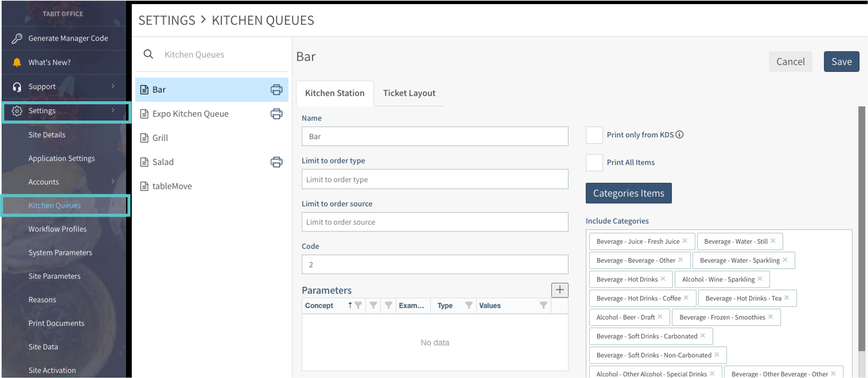Remove the Beverage - Hot Drinks - Coffee category tag
Viewport: 868px width, 378px height.
pyautogui.click(x=686, y=298)
